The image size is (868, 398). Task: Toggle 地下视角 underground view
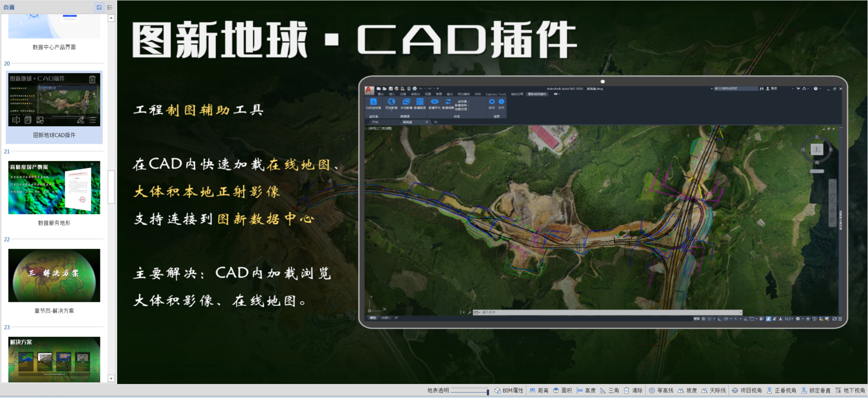pos(850,390)
